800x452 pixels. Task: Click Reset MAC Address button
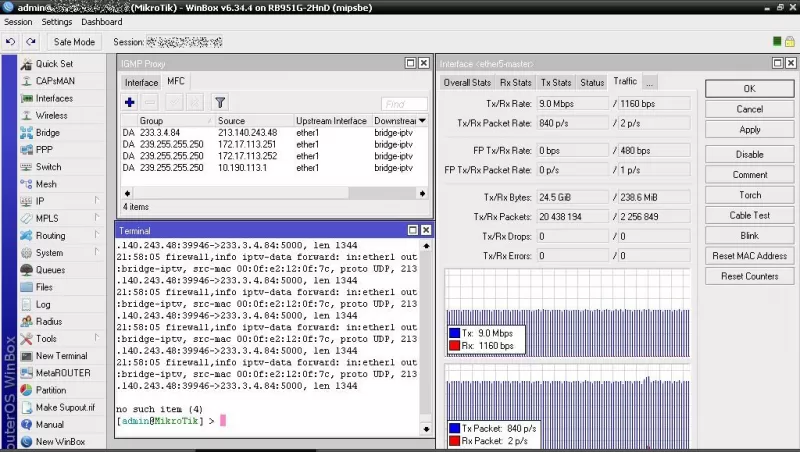pyautogui.click(x=749, y=256)
